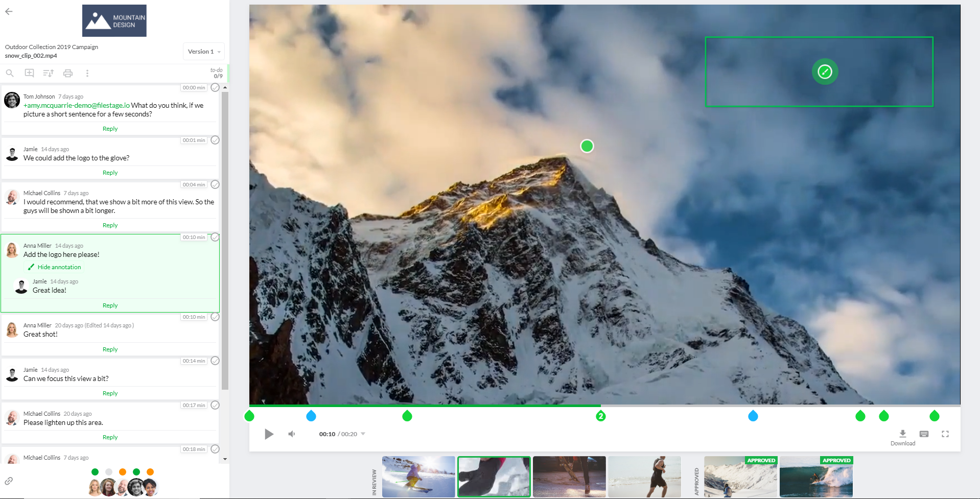Click Hide annotation link
The height and width of the screenshot is (499, 980).
[x=54, y=267]
